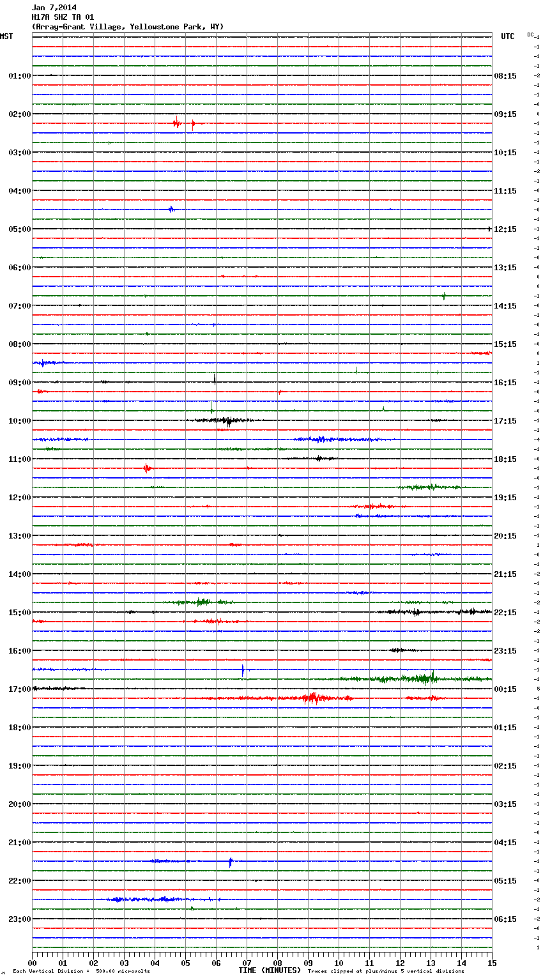Select the 17:00 MST time label
543x980 pixels.
coord(19,689)
